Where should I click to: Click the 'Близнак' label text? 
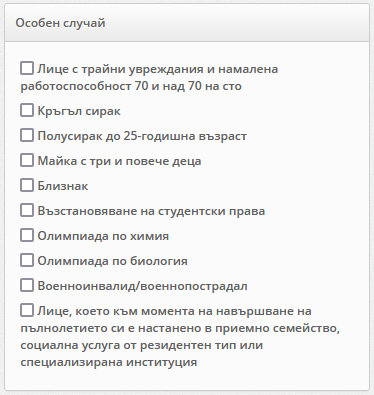pyautogui.click(x=63, y=186)
